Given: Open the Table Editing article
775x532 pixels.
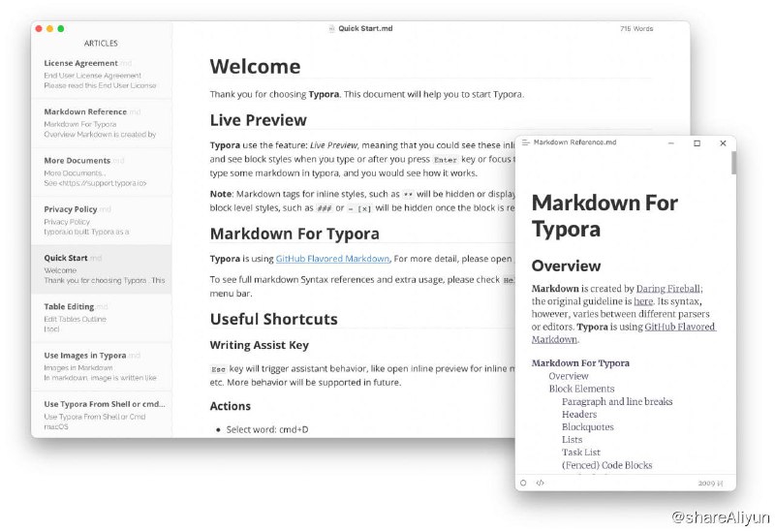Looking at the screenshot, I should (x=69, y=306).
